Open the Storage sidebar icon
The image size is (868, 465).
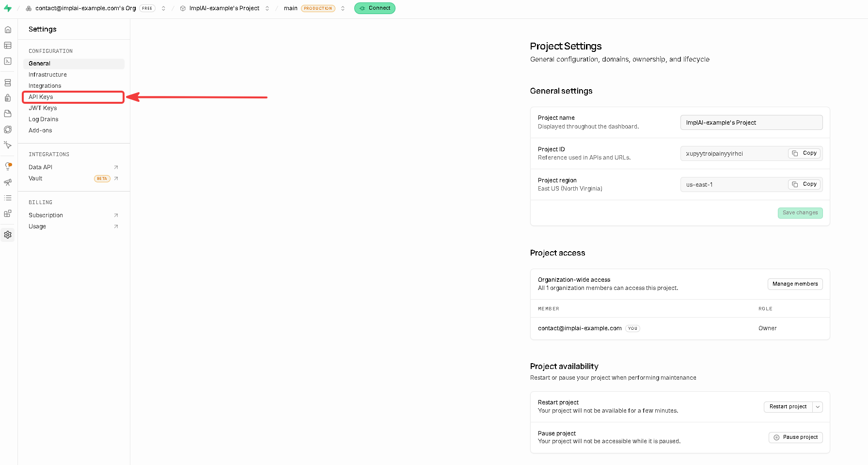pyautogui.click(x=8, y=113)
